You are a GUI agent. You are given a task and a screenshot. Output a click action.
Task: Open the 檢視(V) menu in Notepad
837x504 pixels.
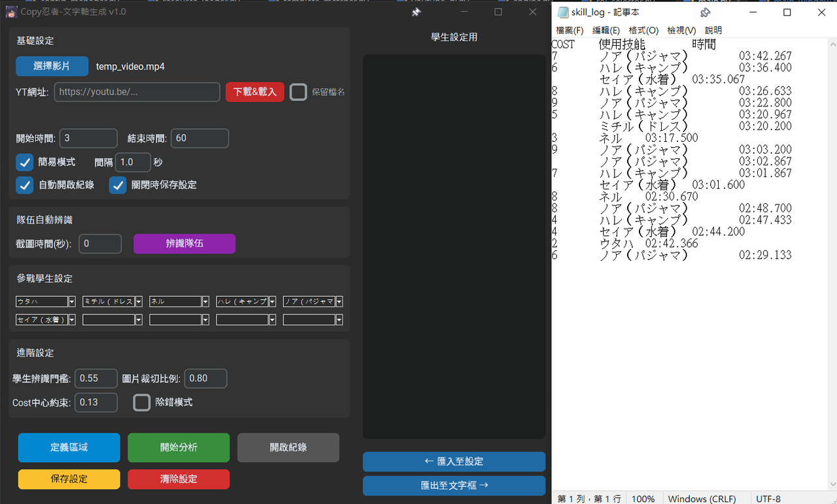pyautogui.click(x=681, y=30)
